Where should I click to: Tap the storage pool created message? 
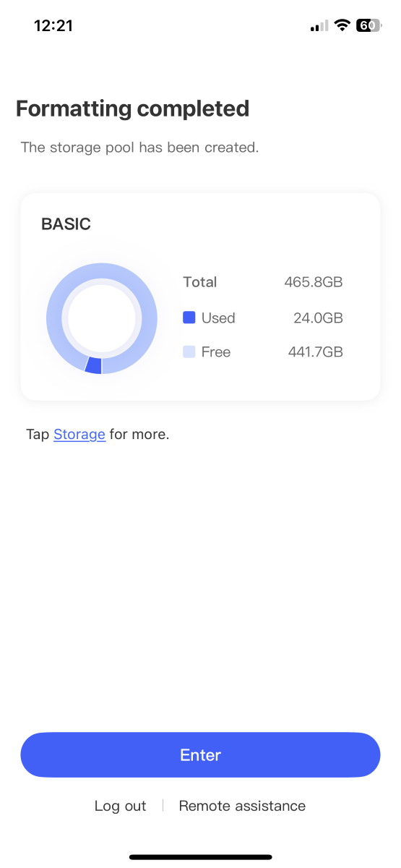point(139,148)
